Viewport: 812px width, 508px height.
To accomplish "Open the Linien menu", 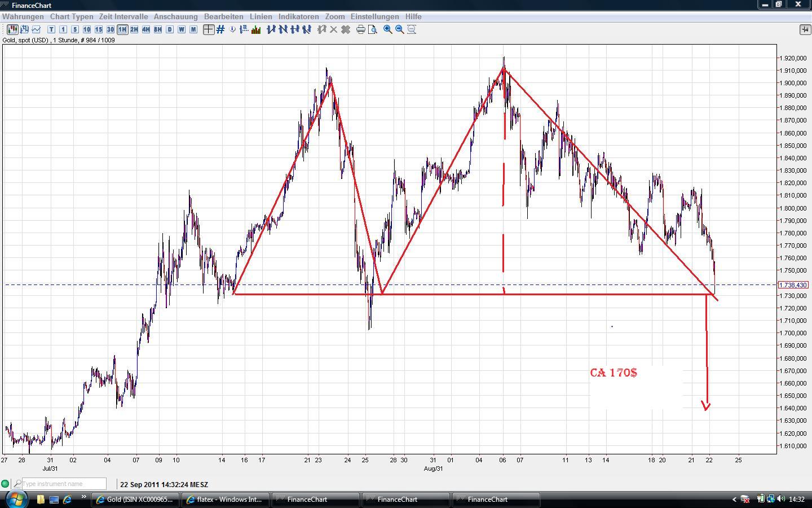I will click(x=261, y=16).
